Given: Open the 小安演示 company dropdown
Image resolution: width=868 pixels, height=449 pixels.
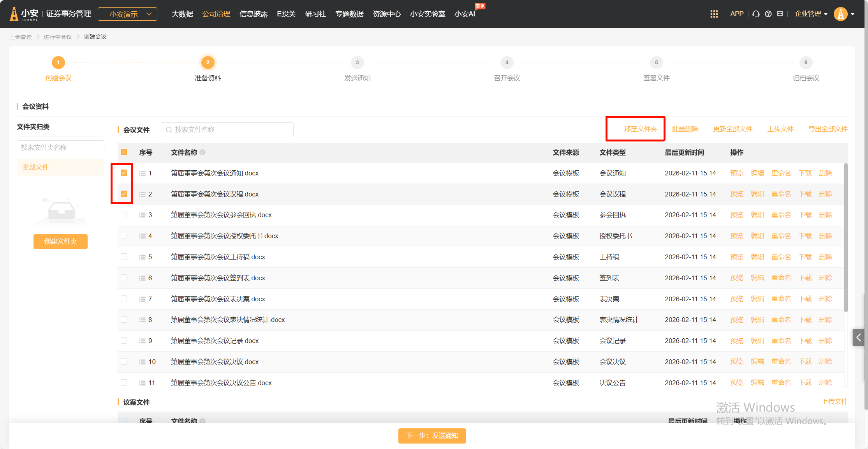Looking at the screenshot, I should [x=127, y=14].
